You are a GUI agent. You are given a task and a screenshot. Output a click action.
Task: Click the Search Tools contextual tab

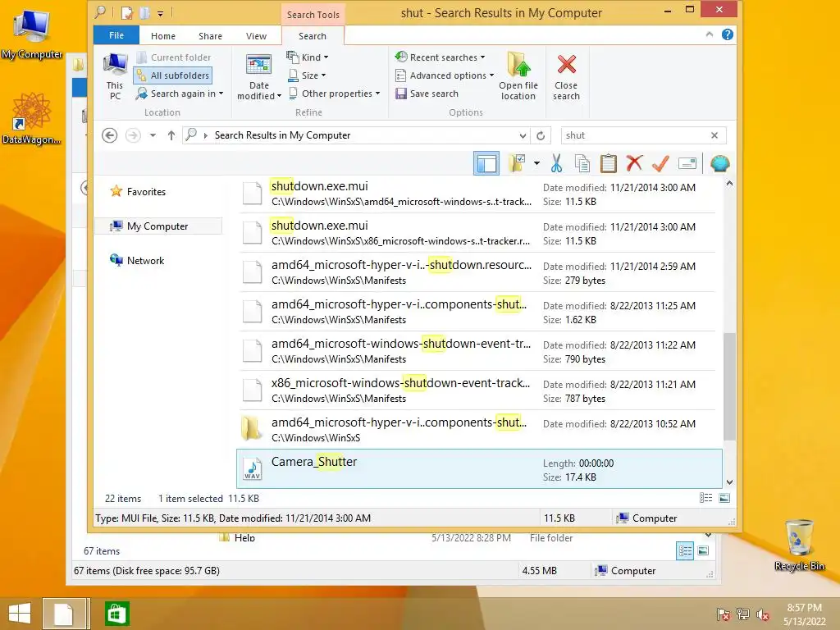(x=313, y=15)
